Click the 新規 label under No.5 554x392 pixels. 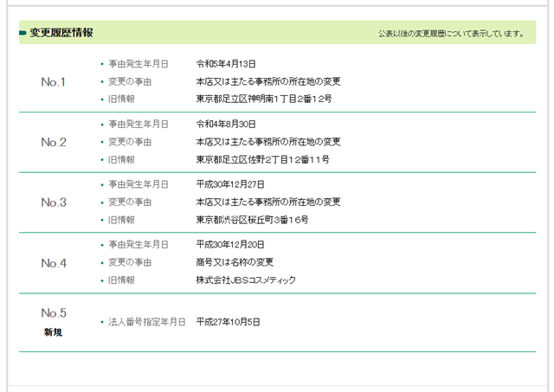point(54,332)
